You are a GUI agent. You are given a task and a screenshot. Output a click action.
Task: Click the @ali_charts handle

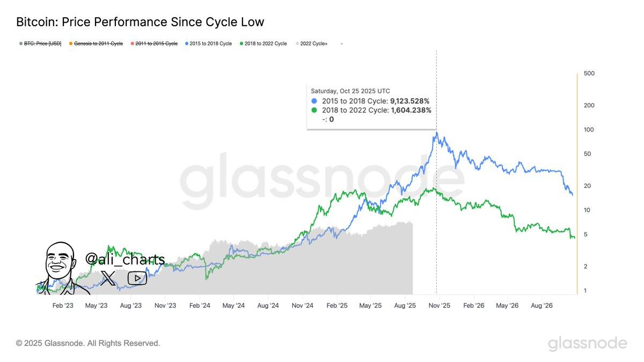click(125, 259)
